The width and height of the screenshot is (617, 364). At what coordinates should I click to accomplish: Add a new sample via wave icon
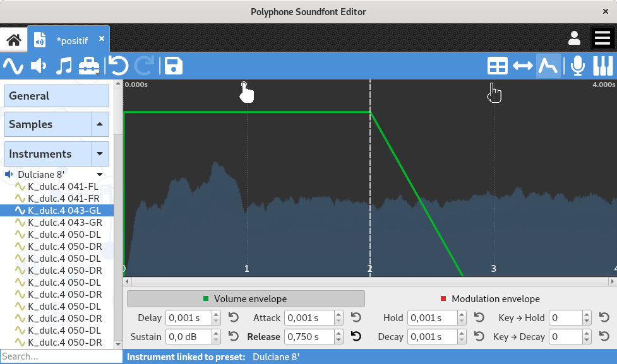(x=13, y=66)
